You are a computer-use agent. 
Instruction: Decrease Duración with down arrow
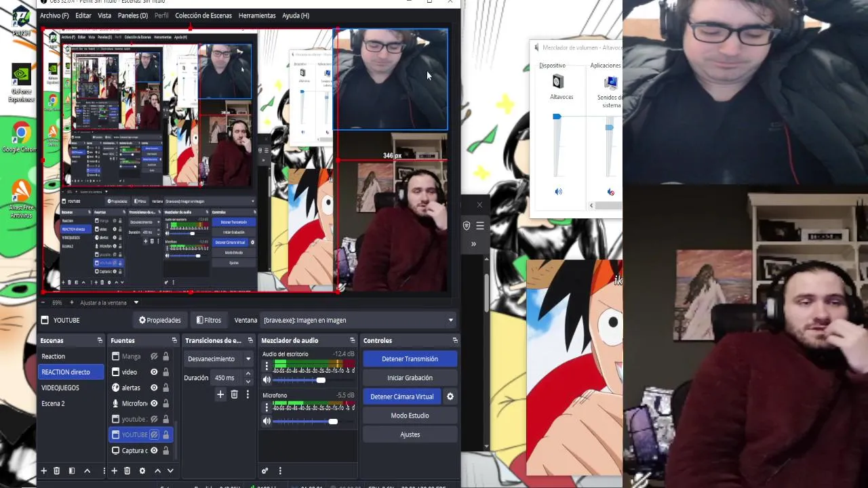point(248,382)
